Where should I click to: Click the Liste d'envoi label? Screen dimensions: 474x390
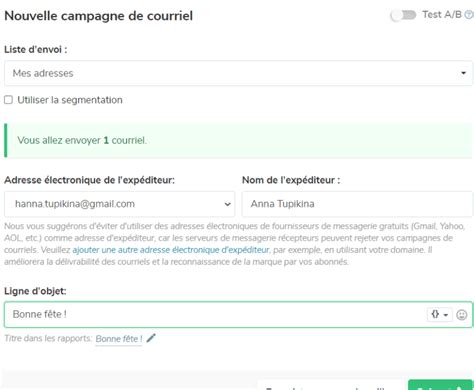36,50
